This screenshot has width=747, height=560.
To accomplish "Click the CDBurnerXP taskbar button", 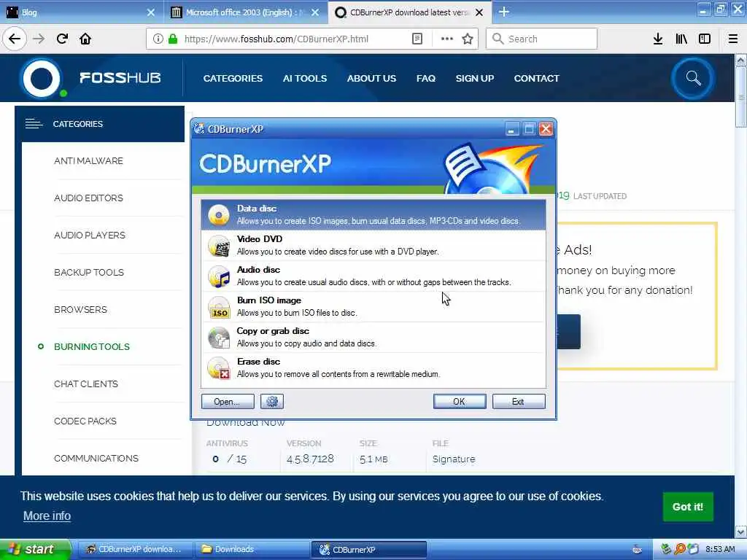I will point(368,549).
